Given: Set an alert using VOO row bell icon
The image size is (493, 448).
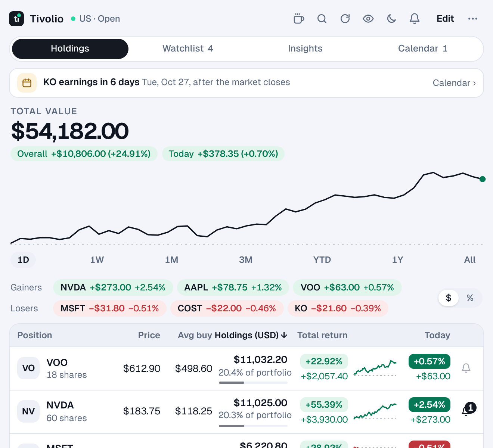Looking at the screenshot, I should pos(466,368).
